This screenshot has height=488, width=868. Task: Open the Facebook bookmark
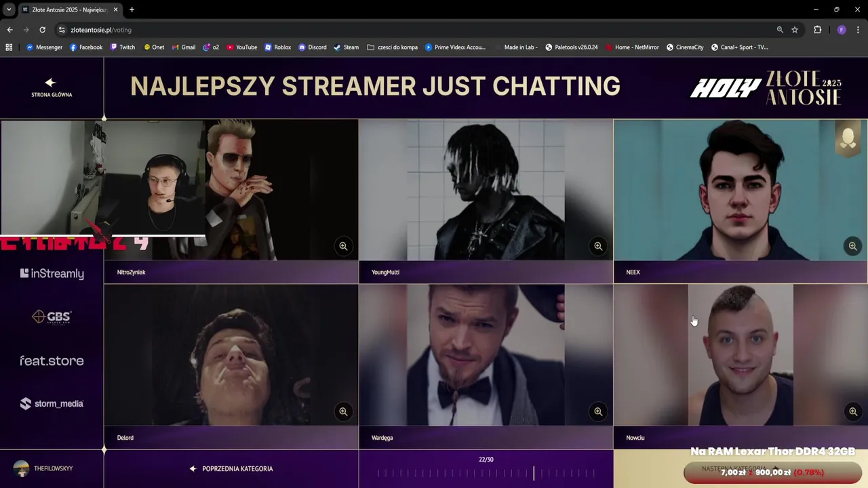(85, 47)
